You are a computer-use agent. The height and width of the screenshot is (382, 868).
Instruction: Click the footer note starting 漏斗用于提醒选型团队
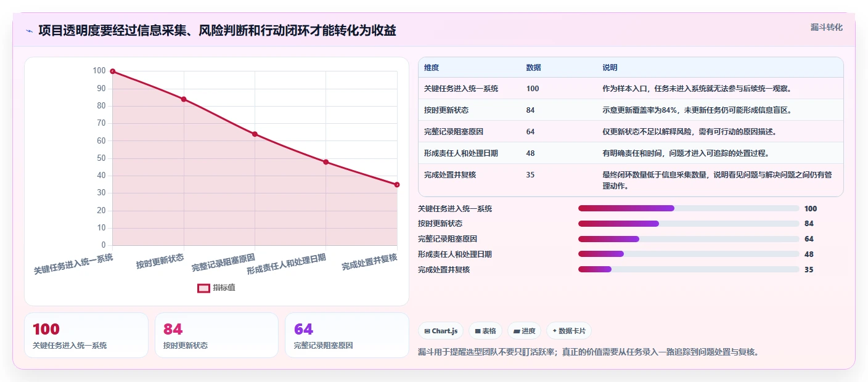[x=588, y=352]
